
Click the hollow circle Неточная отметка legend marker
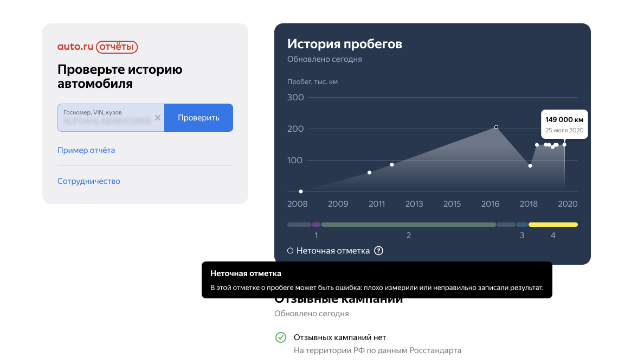[291, 251]
